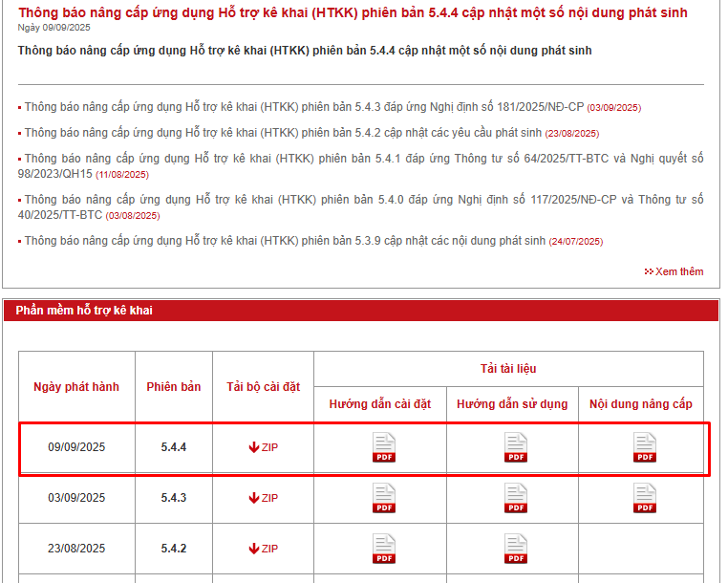The image size is (728, 583).
Task: Click the Tải tài liệu header
Action: (x=508, y=369)
